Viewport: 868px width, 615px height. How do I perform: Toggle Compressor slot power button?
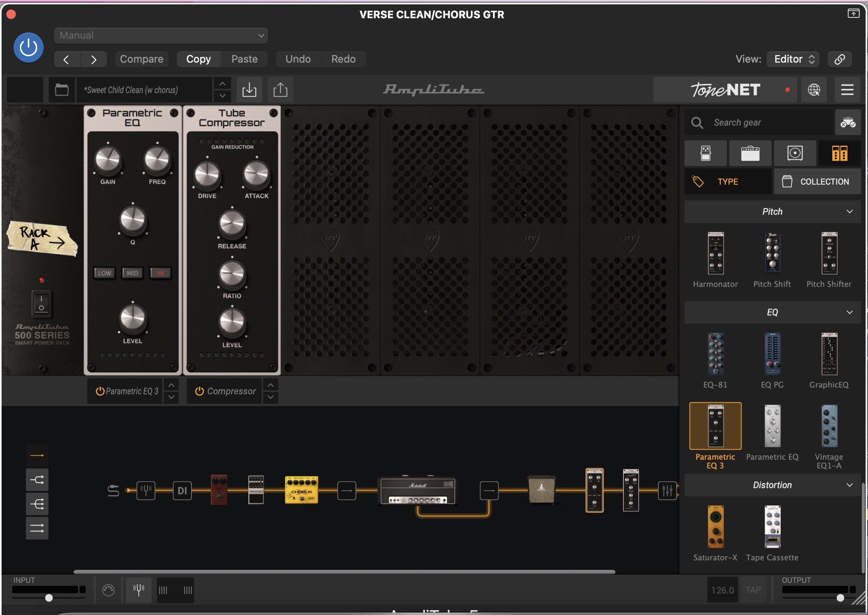(x=199, y=391)
